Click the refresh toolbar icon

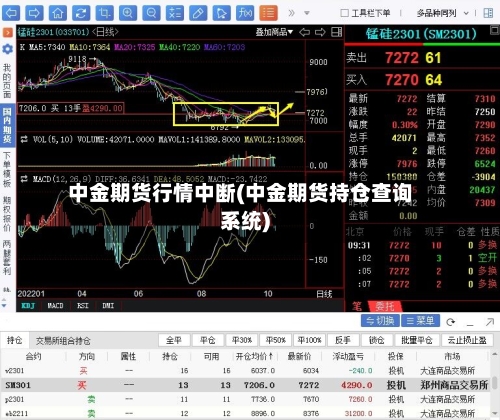(x=81, y=13)
